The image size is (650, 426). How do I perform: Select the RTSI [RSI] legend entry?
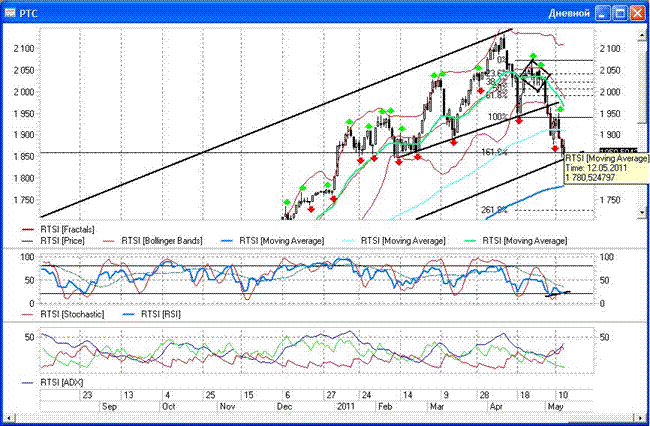coord(152,314)
